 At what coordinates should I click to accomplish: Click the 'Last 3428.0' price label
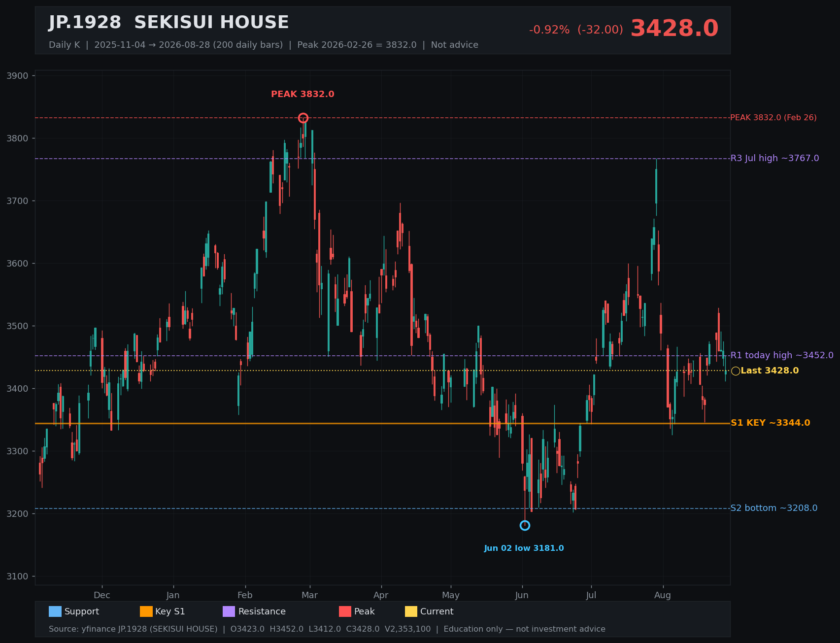[770, 371]
